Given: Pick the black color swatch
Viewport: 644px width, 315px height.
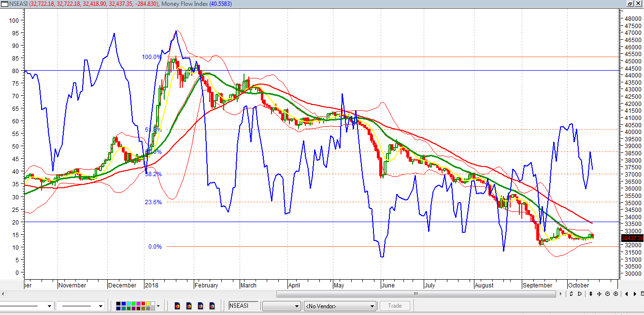Looking at the screenshot, I should 118,303.
